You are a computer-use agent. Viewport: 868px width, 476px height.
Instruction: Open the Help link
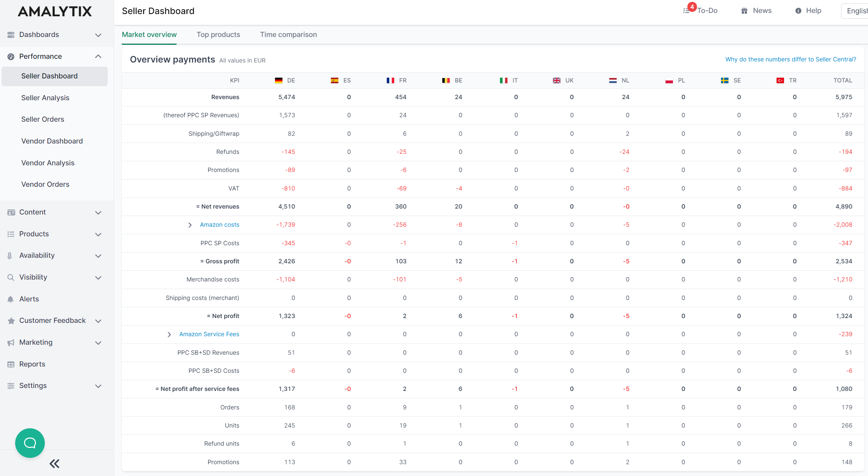pyautogui.click(x=814, y=11)
